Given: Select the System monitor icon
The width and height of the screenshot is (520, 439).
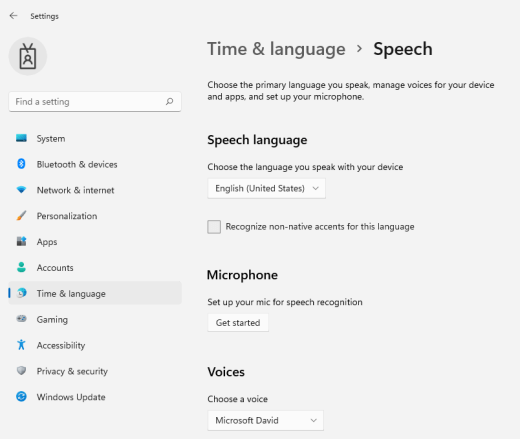Looking at the screenshot, I should point(21,138).
